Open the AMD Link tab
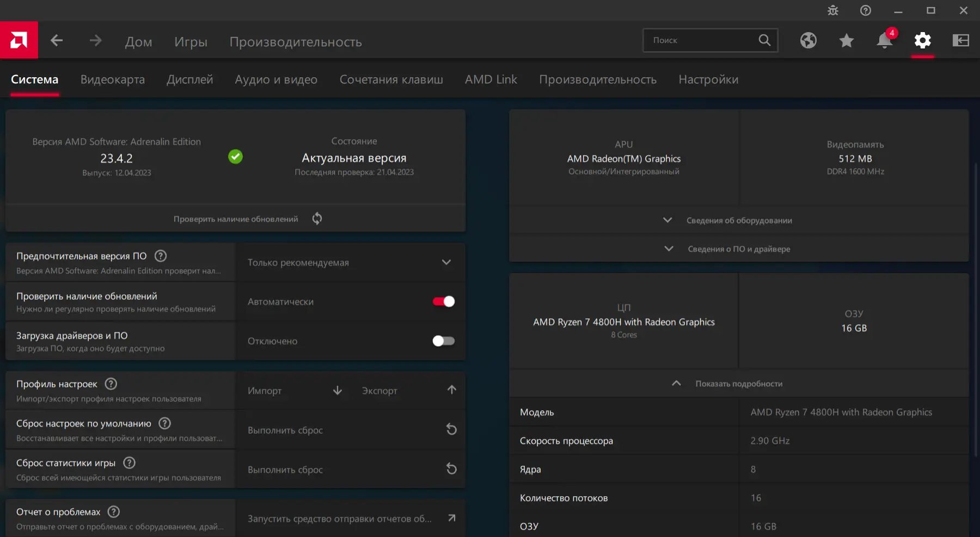This screenshot has width=980, height=537. (491, 79)
